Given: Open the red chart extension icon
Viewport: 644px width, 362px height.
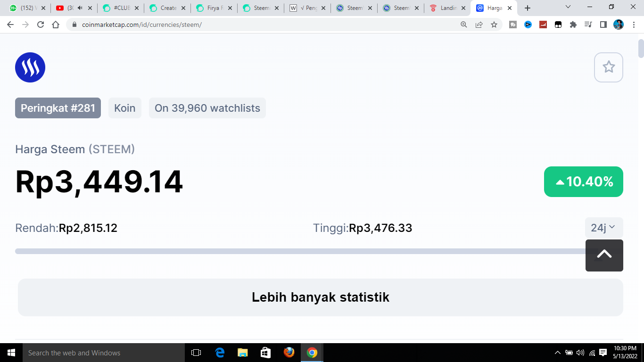Looking at the screenshot, I should point(543,25).
